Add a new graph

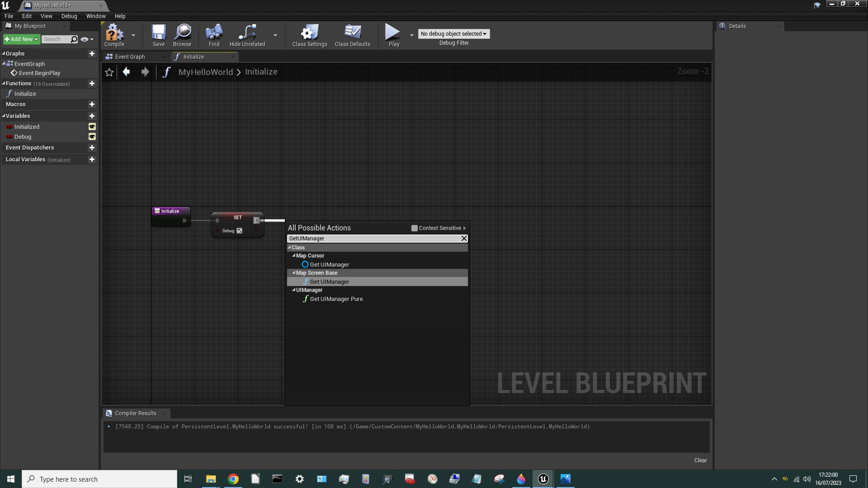tap(92, 53)
